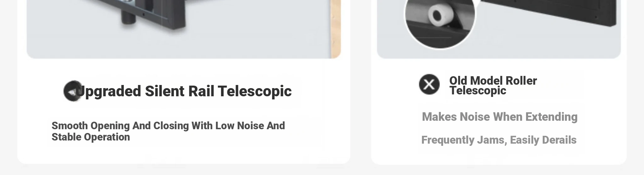Click the Stable Operation line of text

(x=91, y=137)
